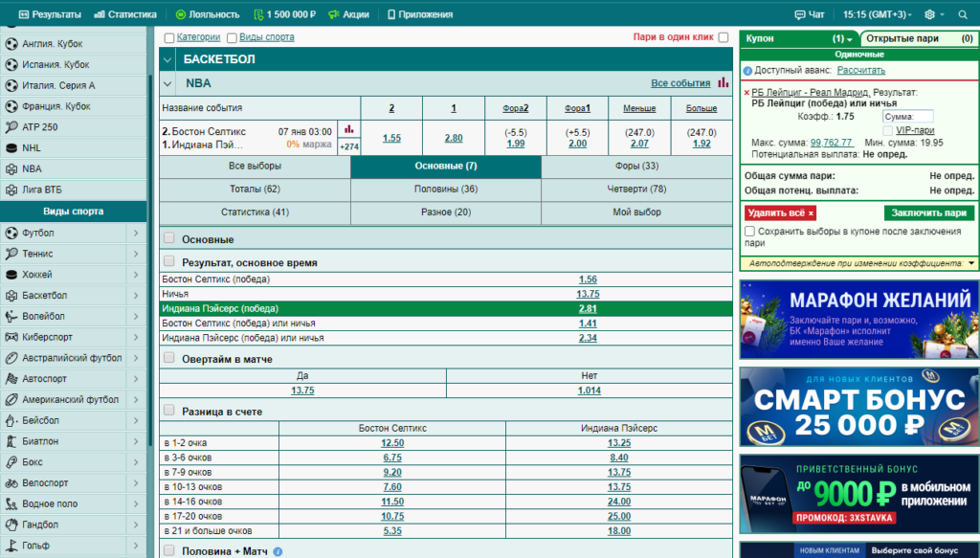Open Автоподтверждение при изменении коэффициента dropdown
The image size is (980, 558).
(x=971, y=263)
